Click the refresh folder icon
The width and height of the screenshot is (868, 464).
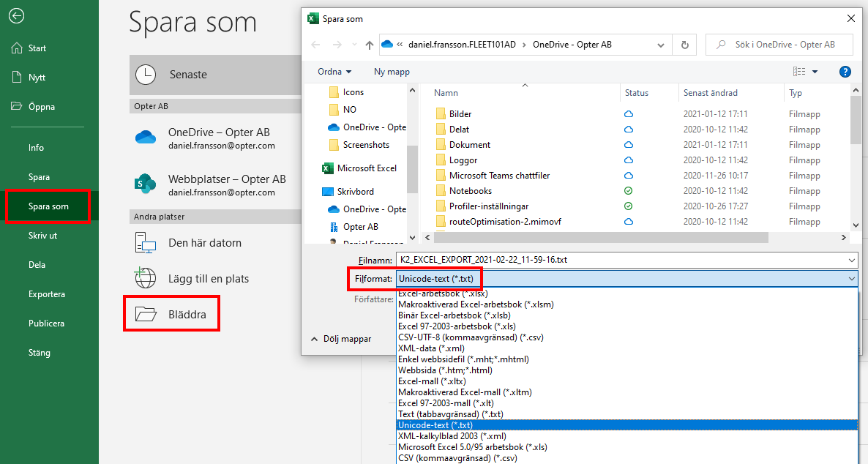(x=684, y=45)
